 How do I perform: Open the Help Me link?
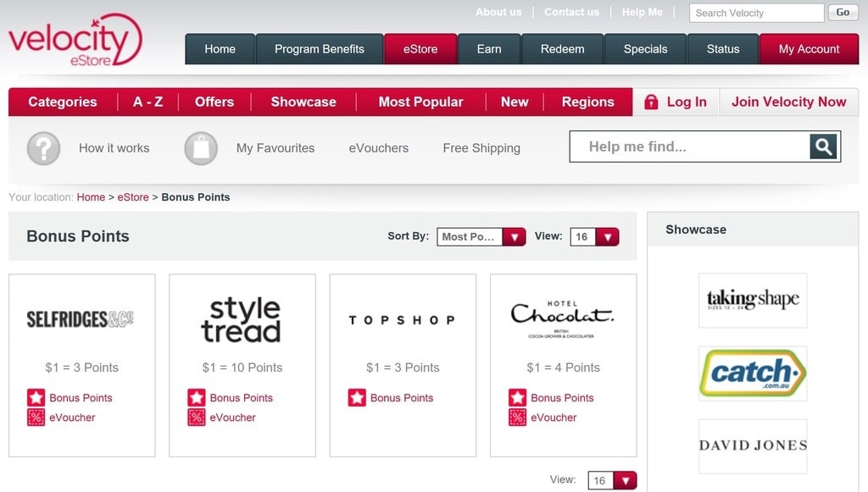click(x=643, y=12)
